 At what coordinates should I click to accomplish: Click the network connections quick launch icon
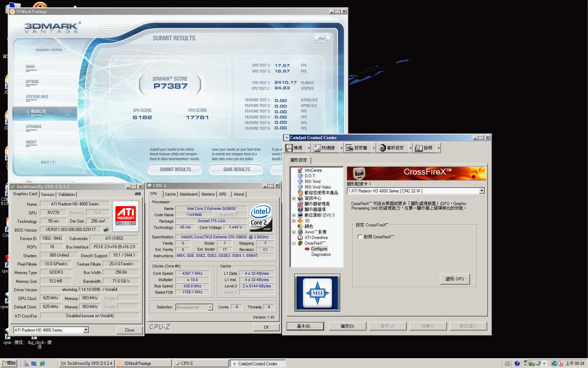[x=26, y=363]
